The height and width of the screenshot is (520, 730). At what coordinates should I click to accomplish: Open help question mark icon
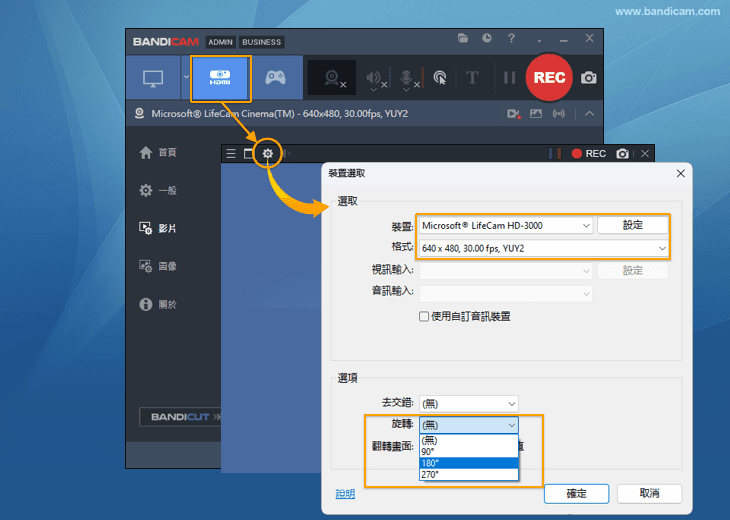[511, 38]
